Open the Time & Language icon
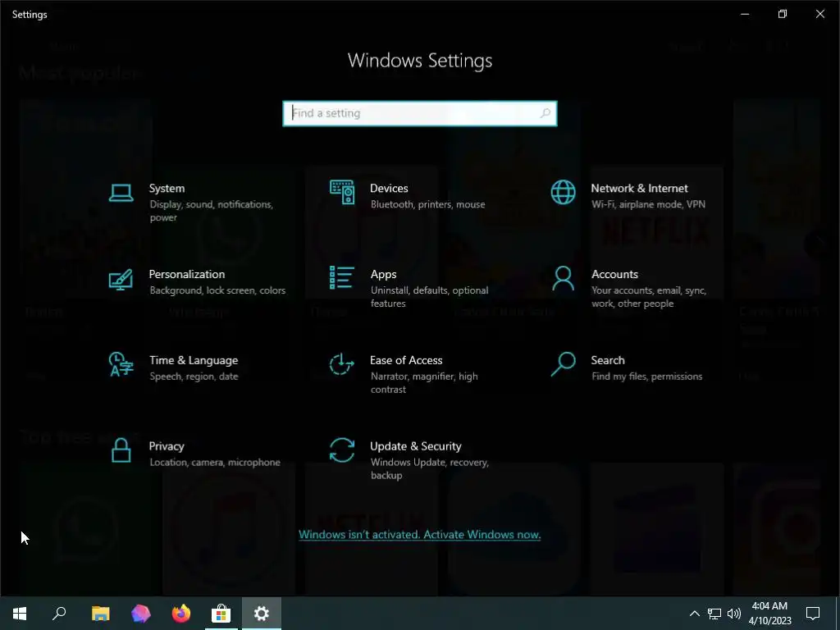Image resolution: width=840 pixels, height=630 pixels. pyautogui.click(x=121, y=364)
